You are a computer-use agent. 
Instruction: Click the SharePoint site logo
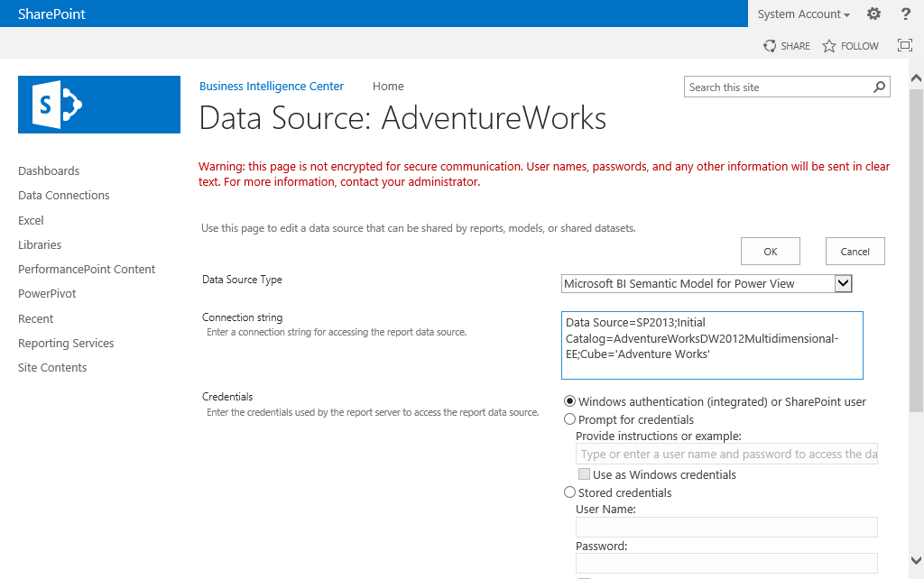tap(99, 105)
